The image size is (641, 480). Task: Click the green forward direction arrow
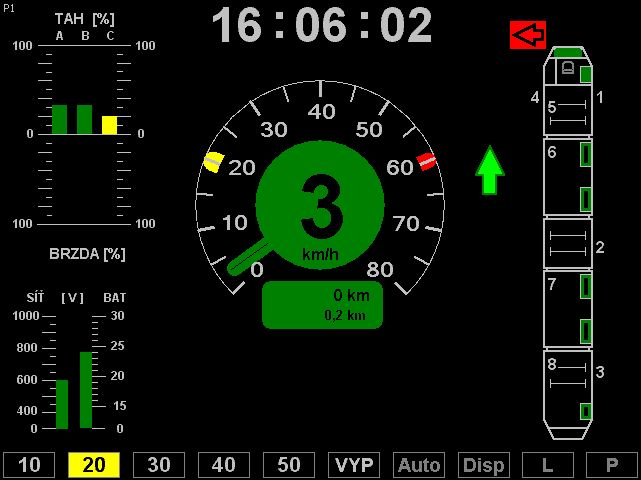pos(489,170)
